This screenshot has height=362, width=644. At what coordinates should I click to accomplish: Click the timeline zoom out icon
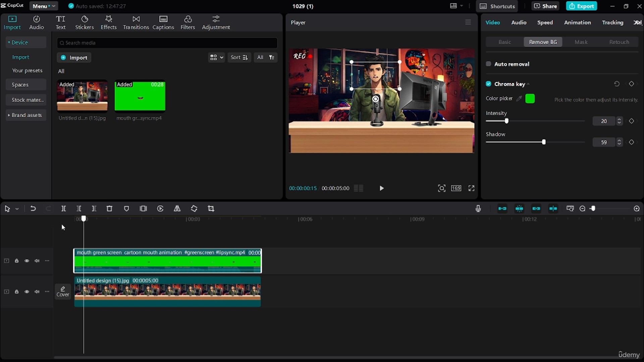click(x=583, y=208)
